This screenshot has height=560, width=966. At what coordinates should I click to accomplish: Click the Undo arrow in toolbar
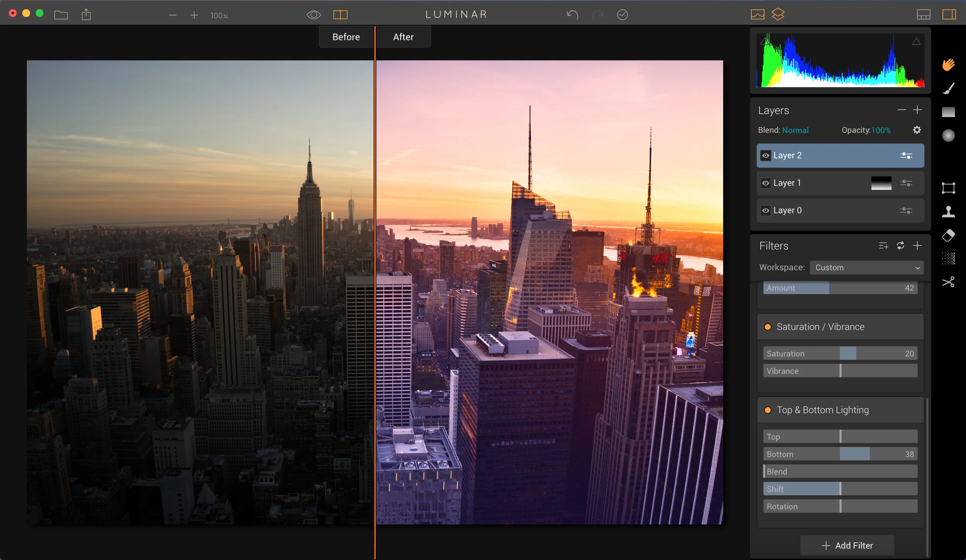(x=572, y=15)
